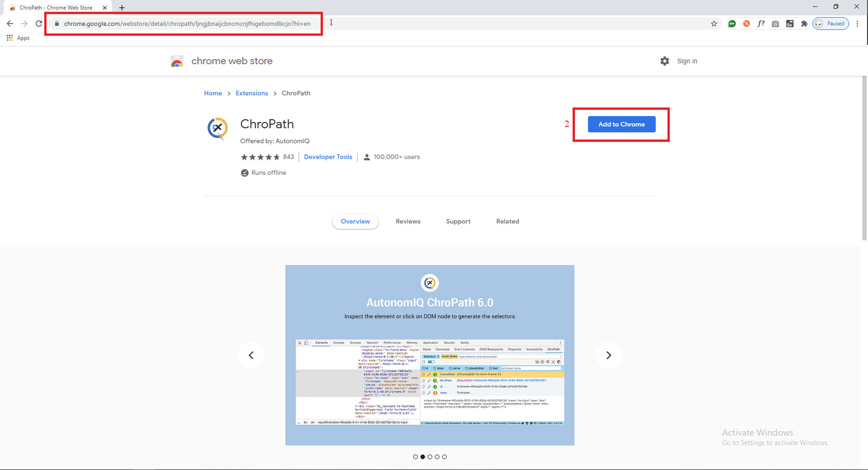Open the f? font extension
The height and width of the screenshot is (470, 868).
click(x=761, y=24)
